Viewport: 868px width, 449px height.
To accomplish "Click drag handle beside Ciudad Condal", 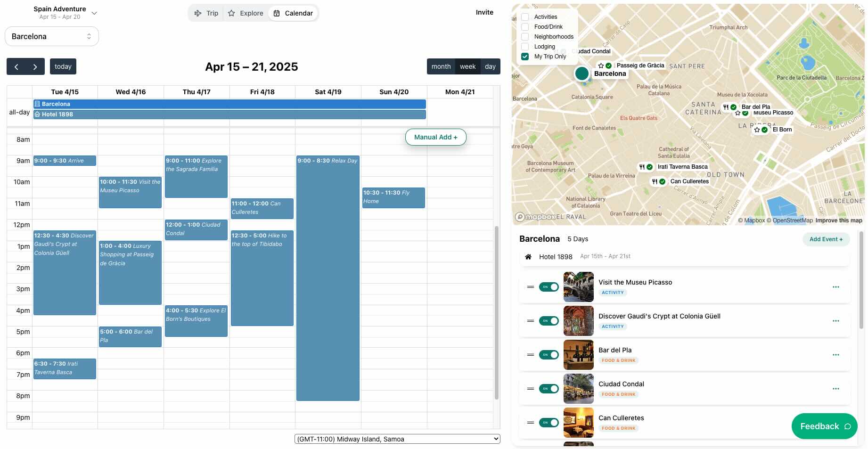I will pyautogui.click(x=530, y=389).
